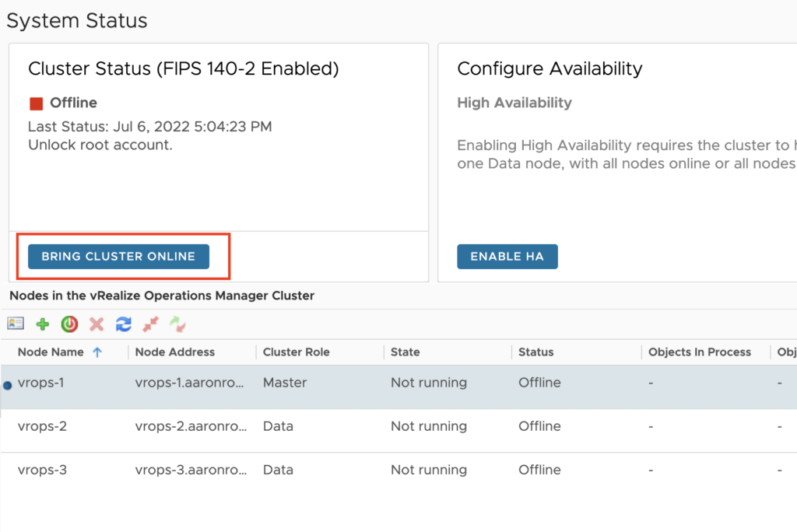Click the Objects In Process column header
The width and height of the screenshot is (797, 532).
click(x=699, y=352)
